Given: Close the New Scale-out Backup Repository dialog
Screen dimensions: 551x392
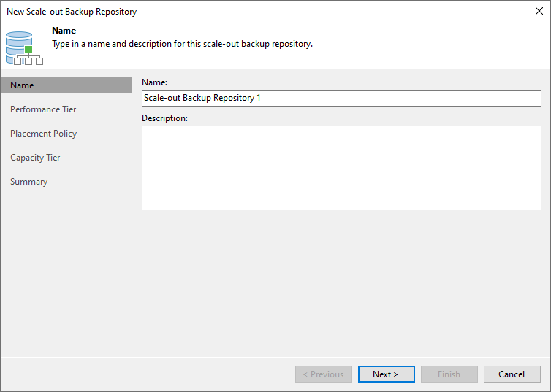Looking at the screenshot, I should click(x=539, y=11).
